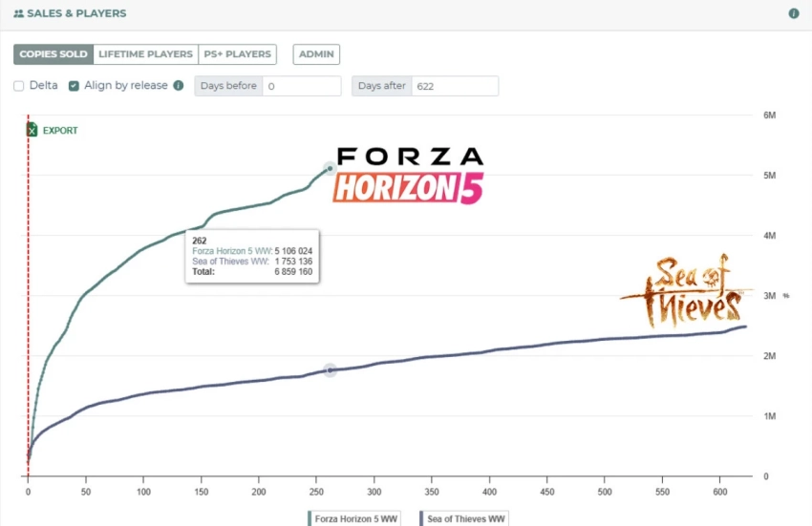Viewport: 812px width, 526px height.
Task: Switch to the PS+ Players tab
Action: point(238,55)
